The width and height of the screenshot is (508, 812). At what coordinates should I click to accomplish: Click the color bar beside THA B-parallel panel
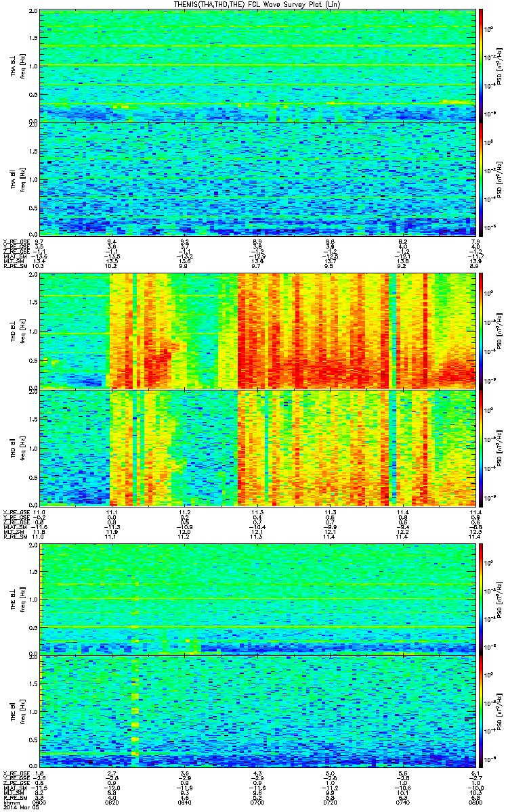tap(480, 178)
